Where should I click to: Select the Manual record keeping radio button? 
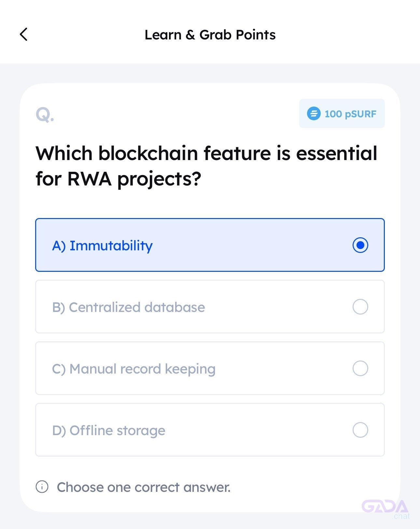point(360,368)
